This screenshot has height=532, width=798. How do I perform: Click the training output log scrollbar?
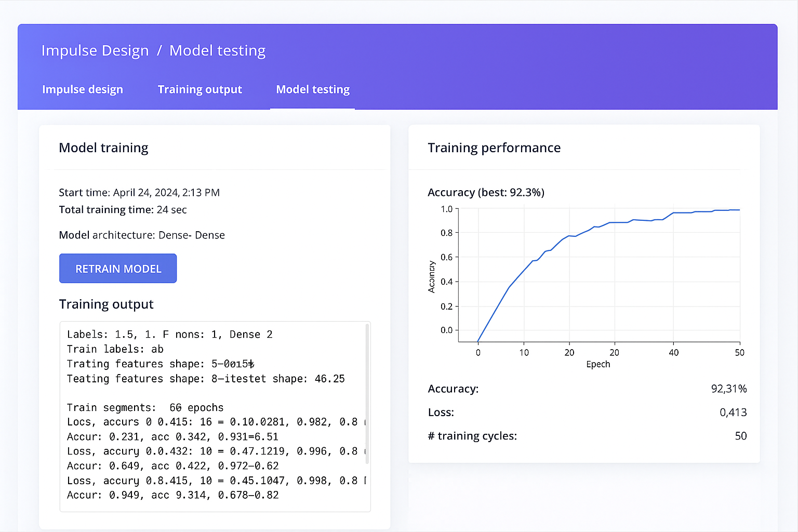point(367,393)
